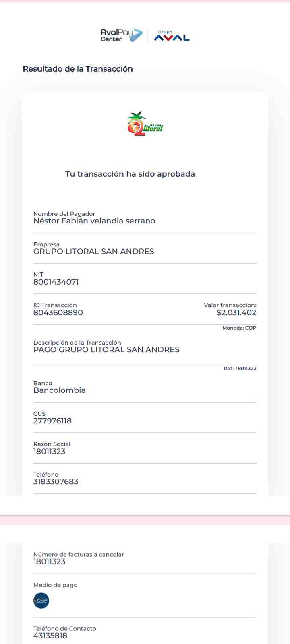The width and height of the screenshot is (290, 644).
Task: Select the Razón Social value 18011323
Action: pyautogui.click(x=49, y=451)
